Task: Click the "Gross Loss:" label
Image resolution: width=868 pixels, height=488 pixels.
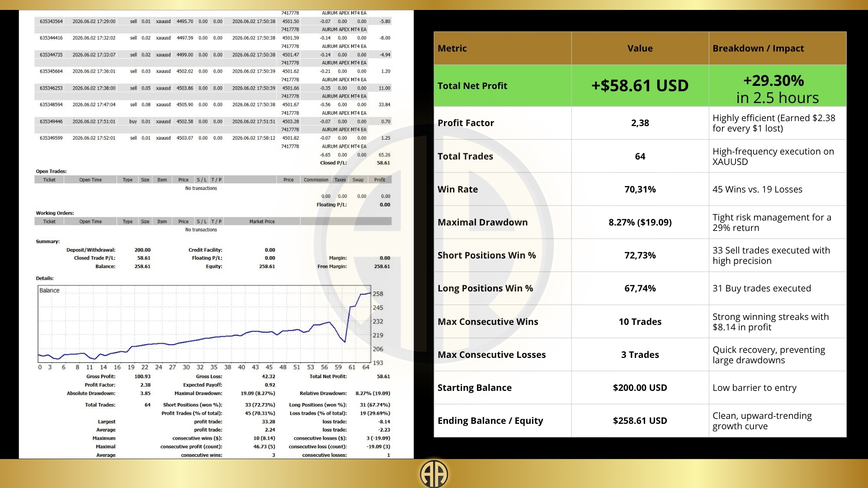Action: (x=209, y=376)
